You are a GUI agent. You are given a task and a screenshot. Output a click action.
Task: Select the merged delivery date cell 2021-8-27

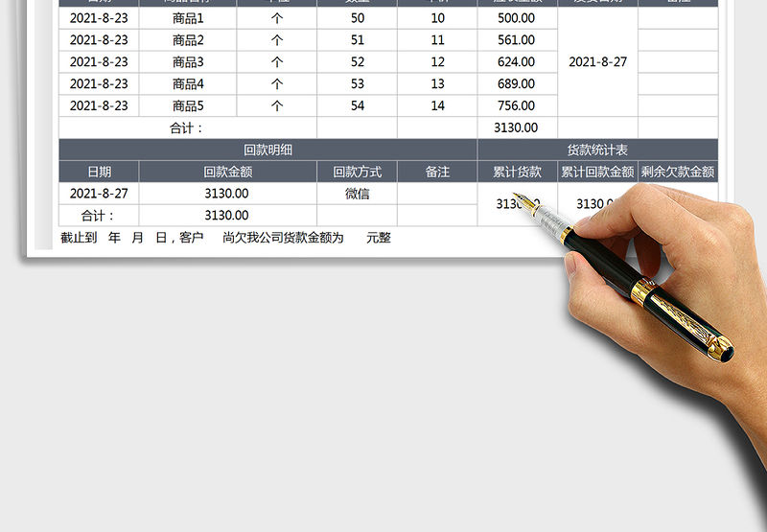[597, 62]
